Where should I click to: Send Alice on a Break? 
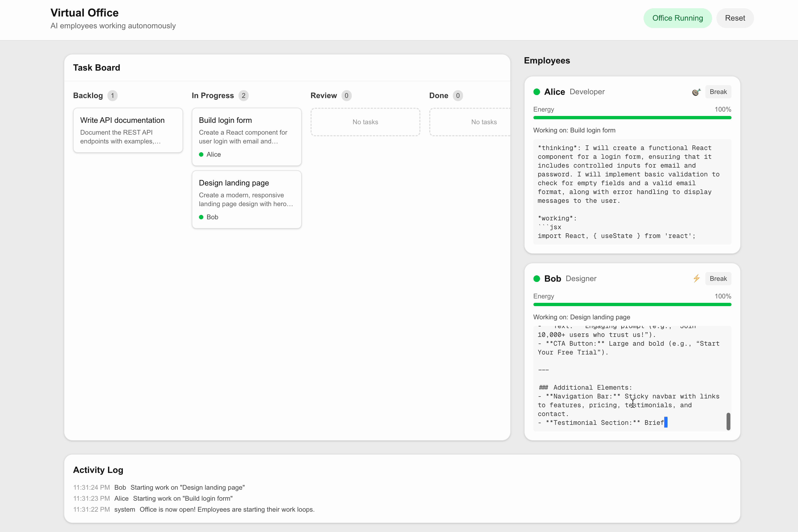point(718,92)
